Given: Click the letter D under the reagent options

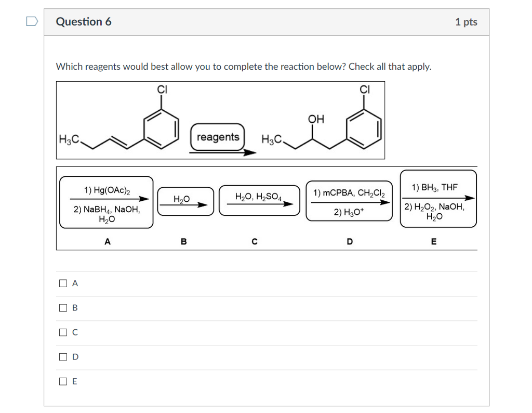Looking at the screenshot, I should click(x=349, y=241).
